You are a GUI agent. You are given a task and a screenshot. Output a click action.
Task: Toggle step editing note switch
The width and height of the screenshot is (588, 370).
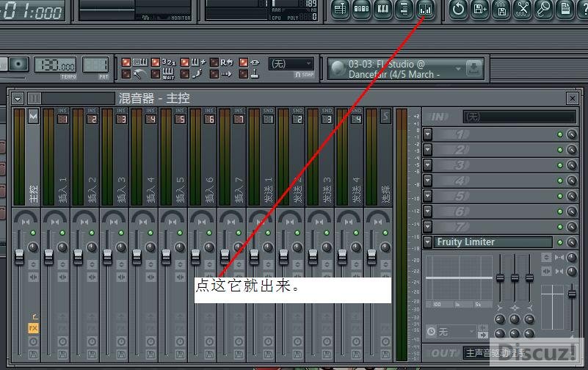185,74
